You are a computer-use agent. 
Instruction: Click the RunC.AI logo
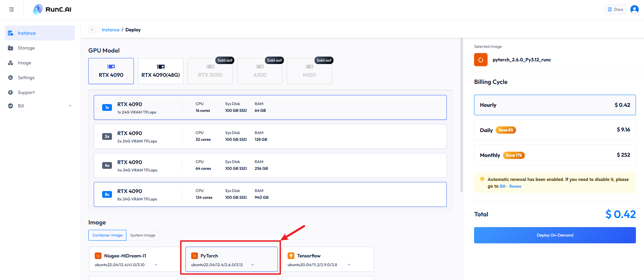(52, 9)
